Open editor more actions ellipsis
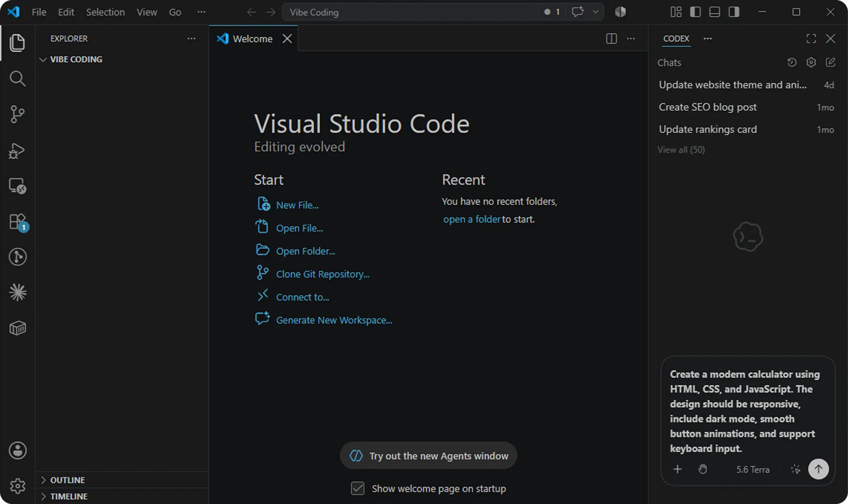The width and height of the screenshot is (848, 504). point(631,38)
